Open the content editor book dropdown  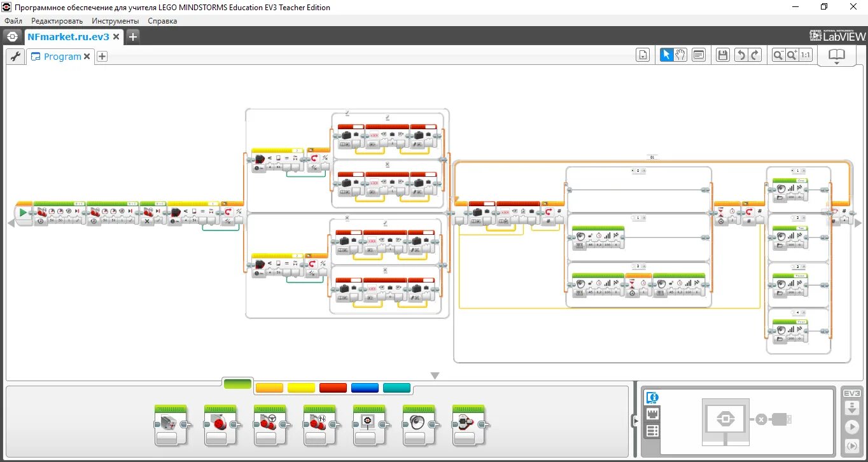(x=836, y=56)
